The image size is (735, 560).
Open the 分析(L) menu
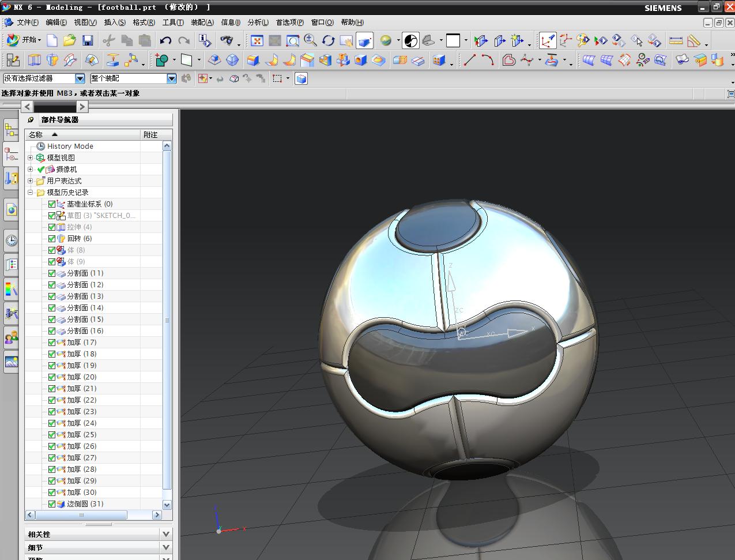258,22
